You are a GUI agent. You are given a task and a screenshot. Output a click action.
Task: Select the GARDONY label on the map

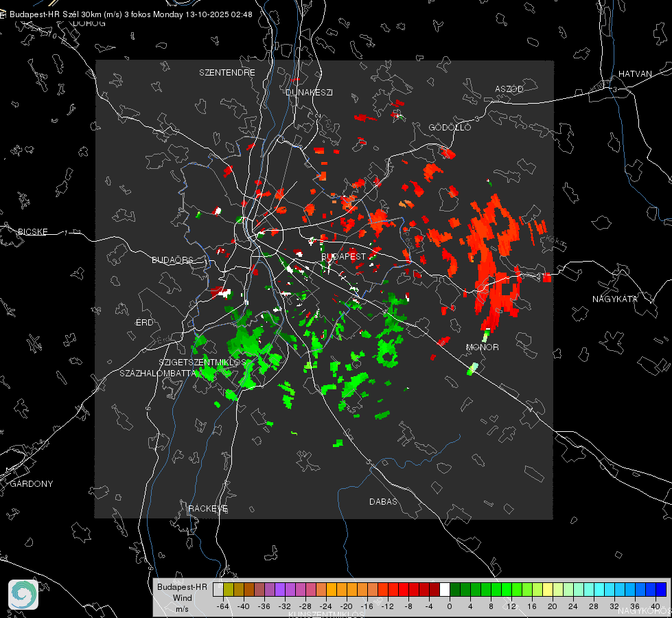coord(32,484)
